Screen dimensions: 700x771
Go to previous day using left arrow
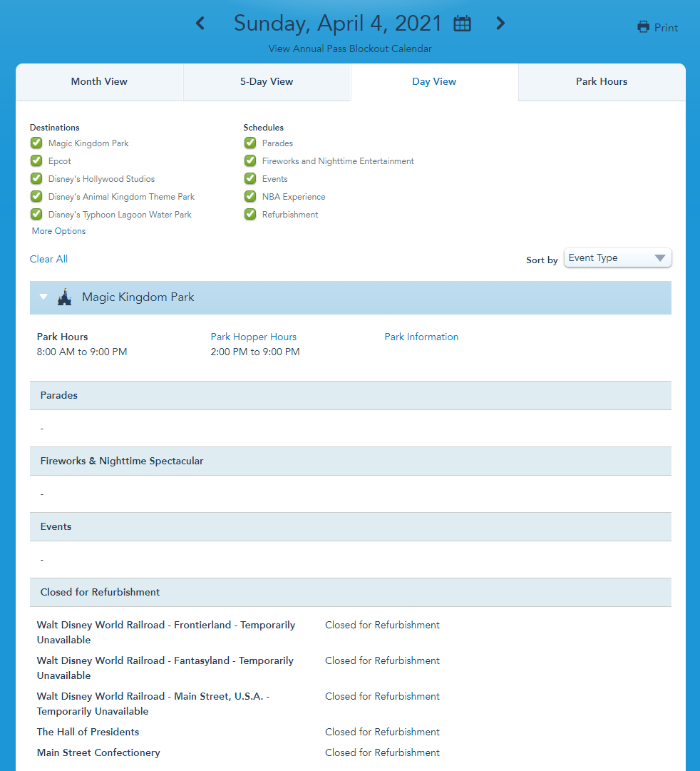(200, 24)
